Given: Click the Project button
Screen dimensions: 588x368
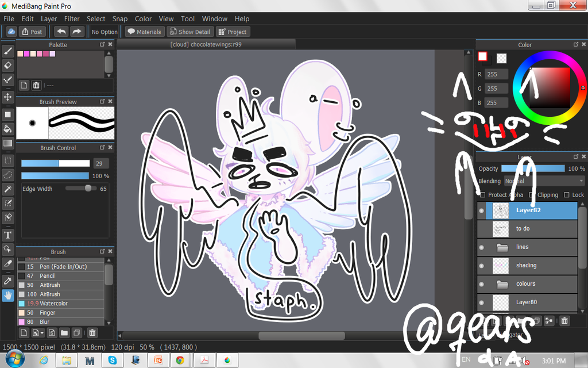Looking at the screenshot, I should [233, 32].
